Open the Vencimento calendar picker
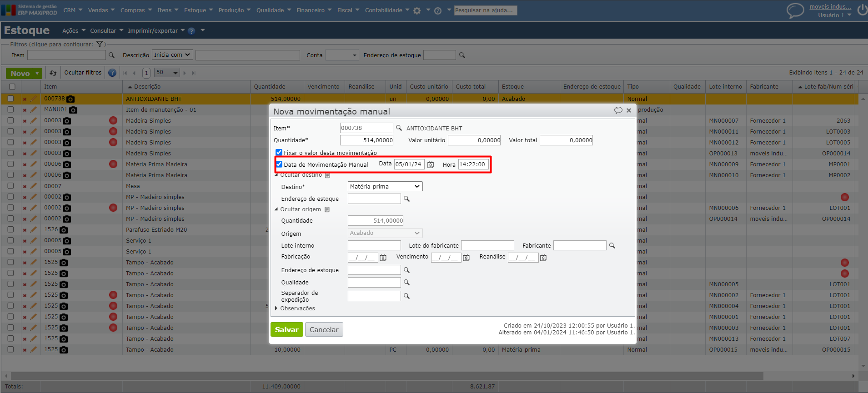The image size is (868, 393). (466, 258)
